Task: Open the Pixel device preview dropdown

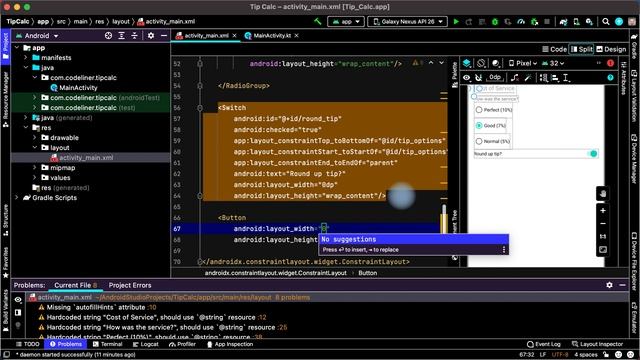Action: tap(523, 63)
